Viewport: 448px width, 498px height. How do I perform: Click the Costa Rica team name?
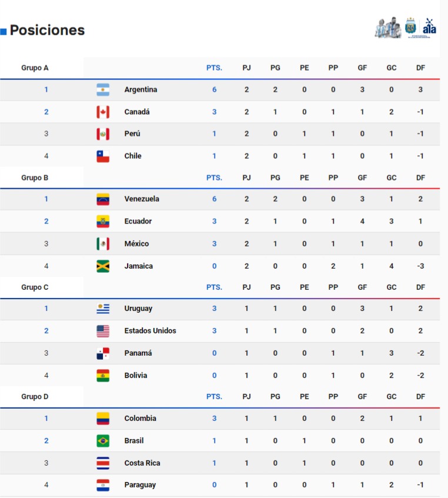click(x=142, y=463)
